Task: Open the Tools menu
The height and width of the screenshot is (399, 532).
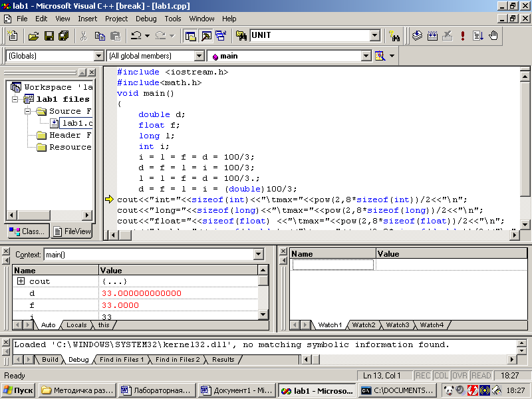Action: pos(173,19)
